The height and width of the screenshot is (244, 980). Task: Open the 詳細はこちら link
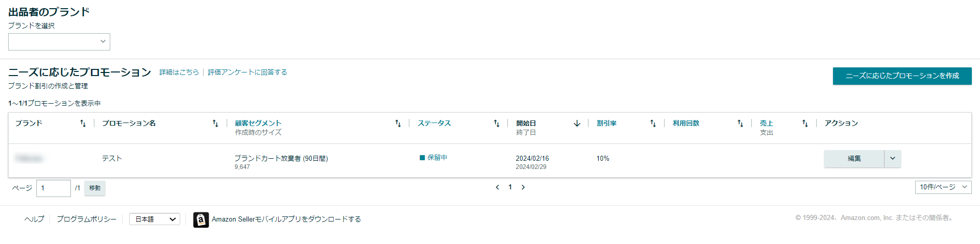click(x=179, y=72)
